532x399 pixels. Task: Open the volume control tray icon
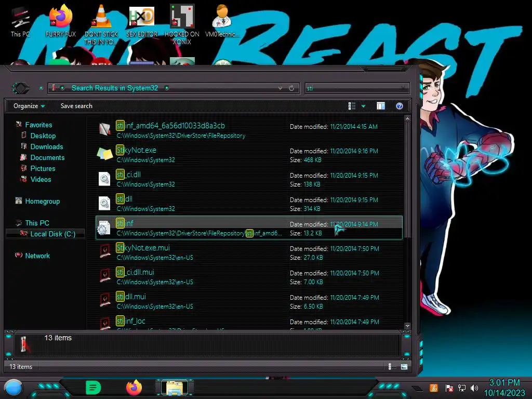474,388
